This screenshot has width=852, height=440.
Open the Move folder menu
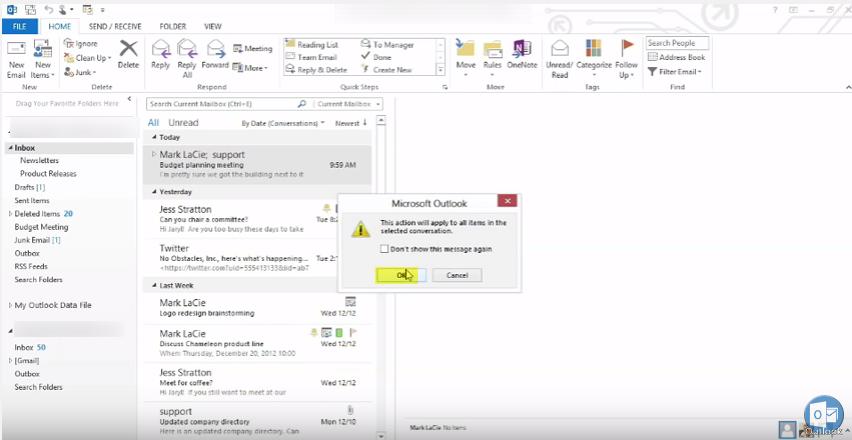(466, 59)
